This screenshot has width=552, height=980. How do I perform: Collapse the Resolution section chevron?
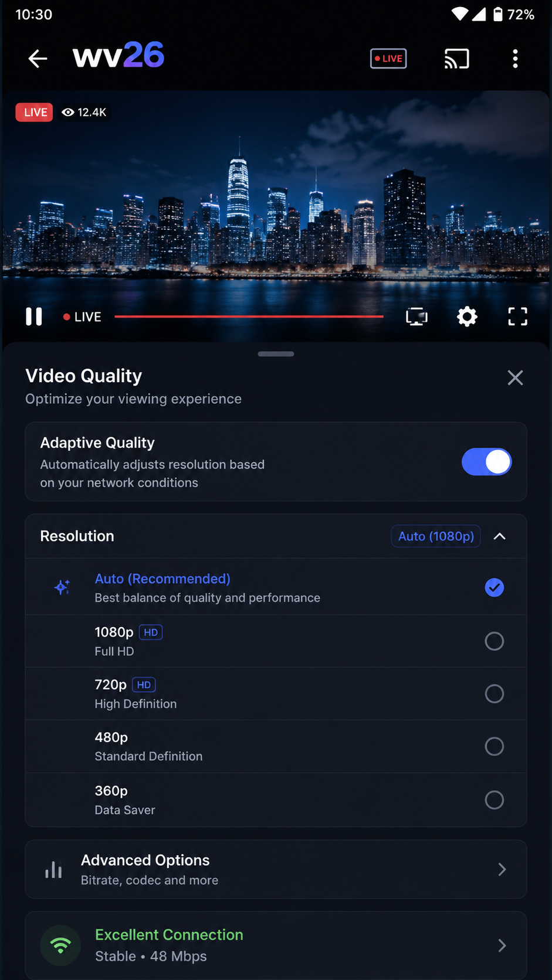(500, 536)
